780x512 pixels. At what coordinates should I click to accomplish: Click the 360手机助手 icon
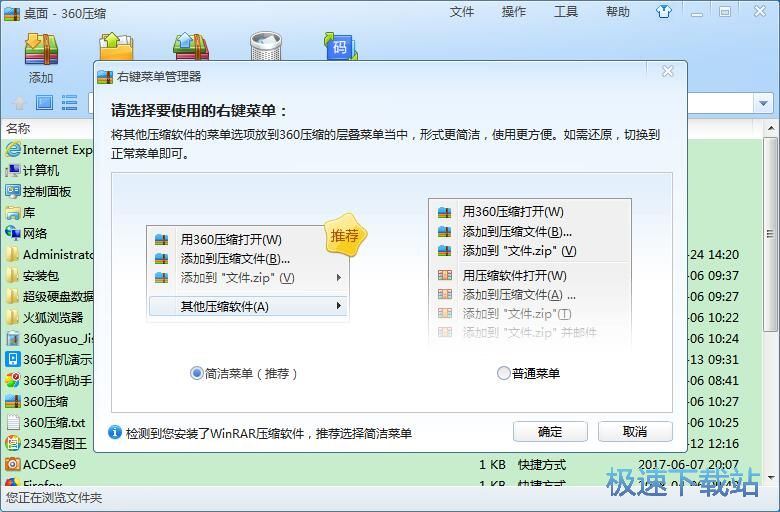tap(13, 380)
